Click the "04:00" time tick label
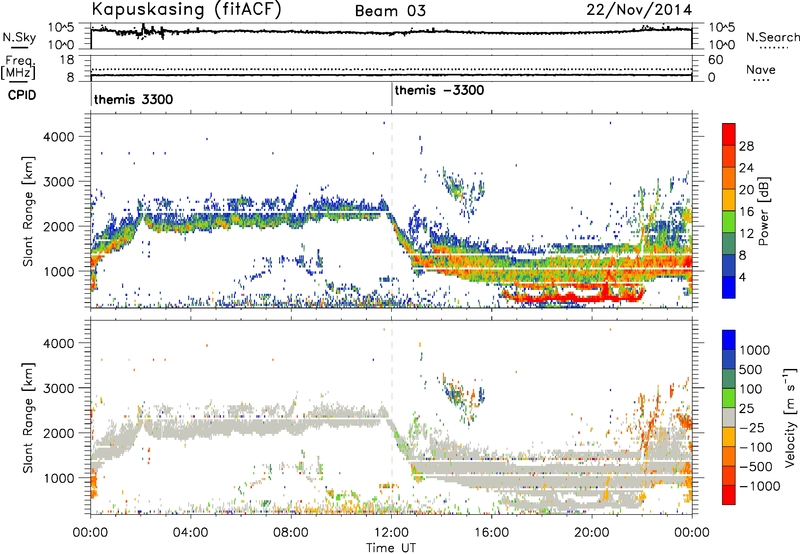800x554 pixels. point(190,533)
